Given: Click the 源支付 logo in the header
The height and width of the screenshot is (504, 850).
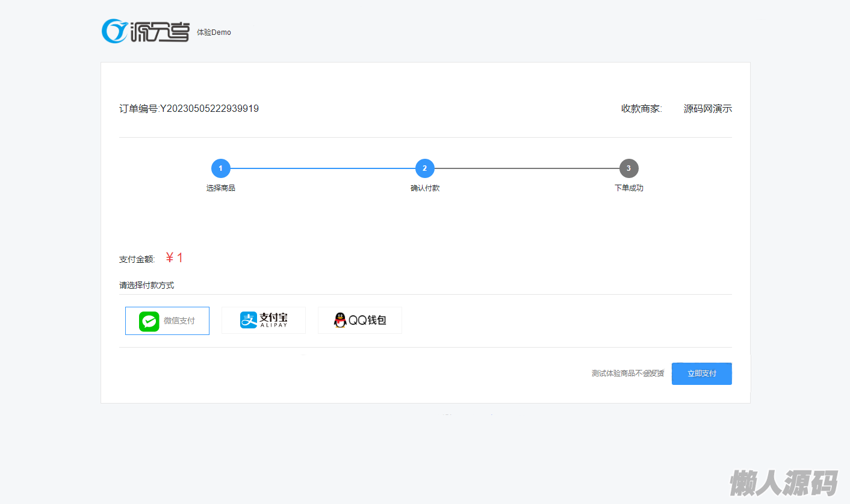Looking at the screenshot, I should [146, 31].
